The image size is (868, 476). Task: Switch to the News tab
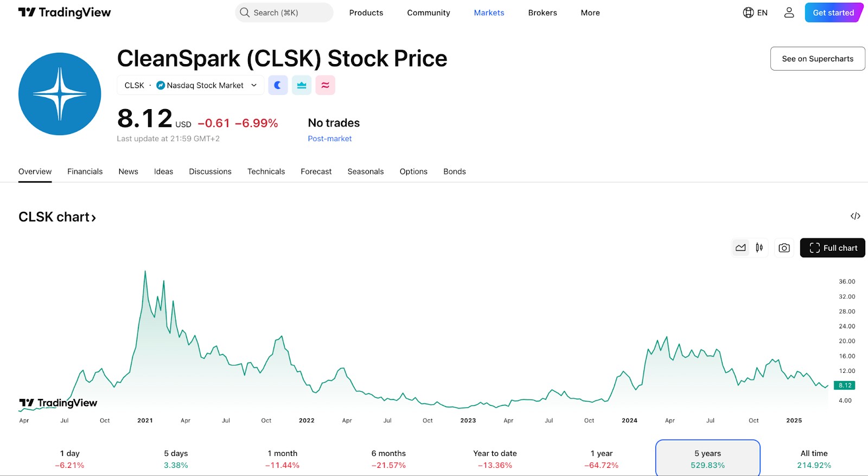[x=129, y=172]
